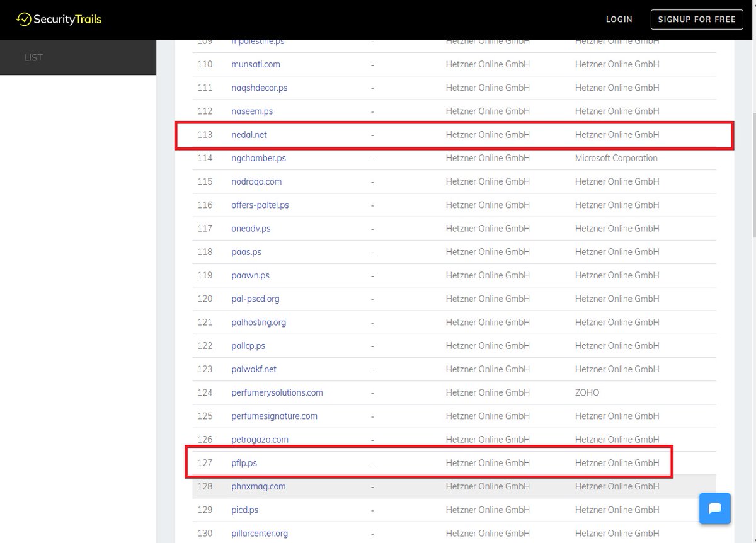Open the pallcp.ps domain link
This screenshot has height=543, width=756.
click(248, 346)
